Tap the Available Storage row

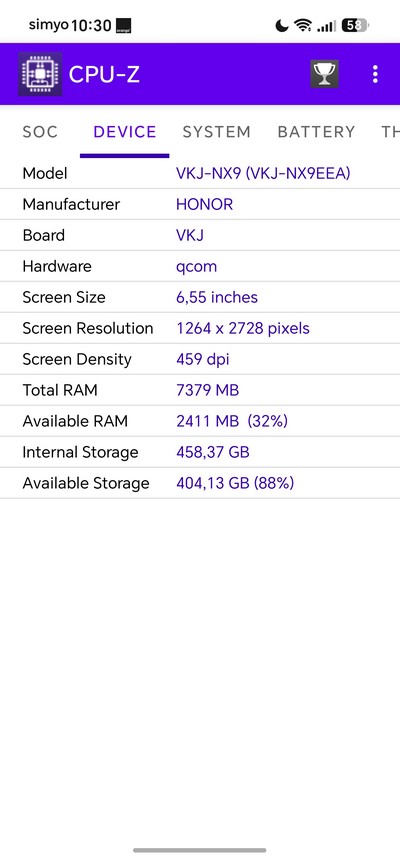[200, 483]
